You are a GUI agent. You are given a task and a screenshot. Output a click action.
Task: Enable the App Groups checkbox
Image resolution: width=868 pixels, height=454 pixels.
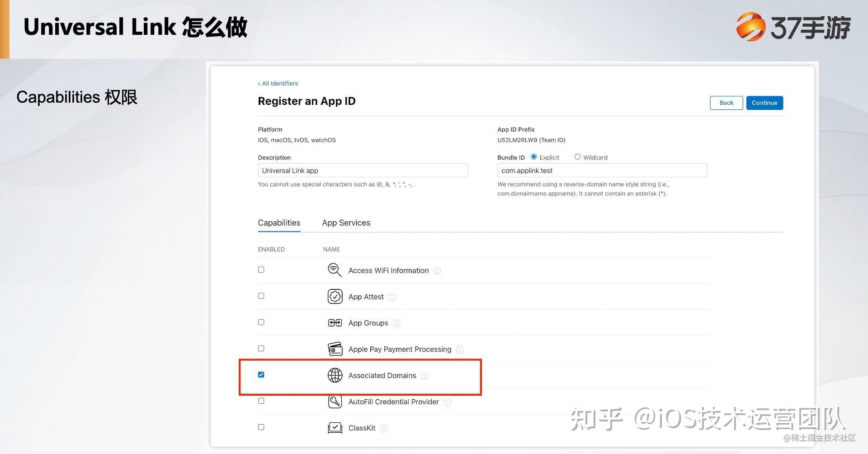[261, 322]
